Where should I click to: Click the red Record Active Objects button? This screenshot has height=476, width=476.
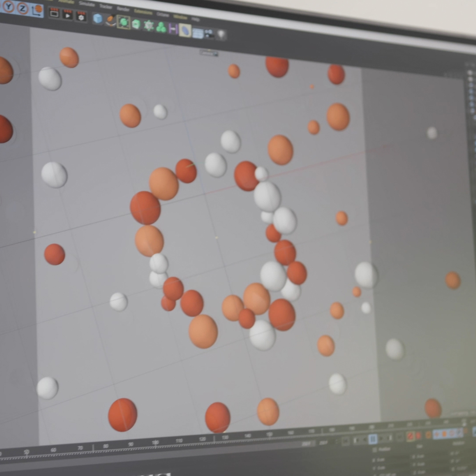410,436
